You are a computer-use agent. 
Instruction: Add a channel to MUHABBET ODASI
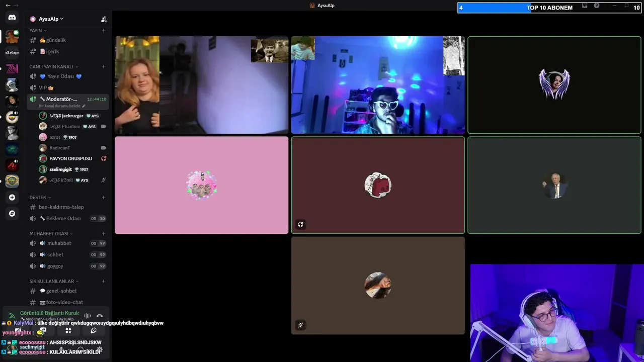tap(104, 233)
